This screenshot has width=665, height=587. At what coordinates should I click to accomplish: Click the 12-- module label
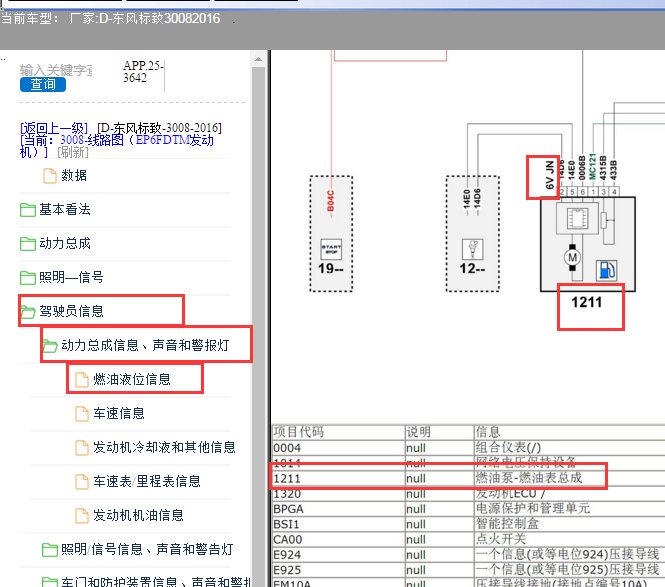point(472,268)
